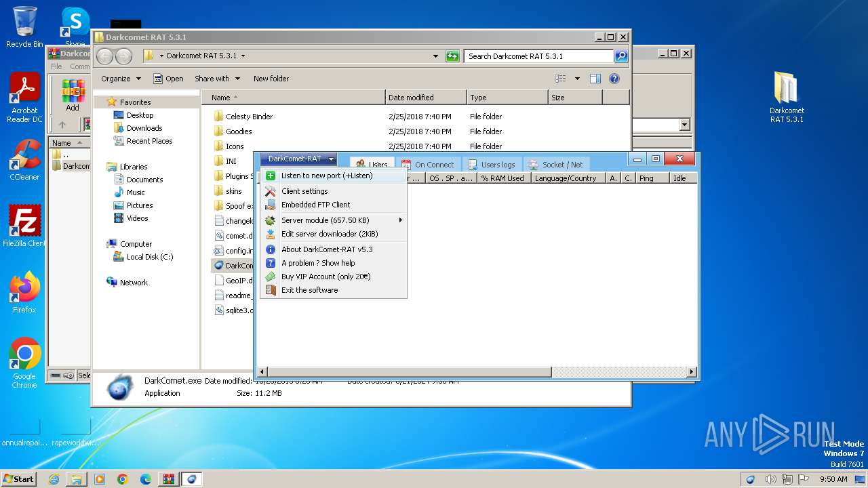Image resolution: width=868 pixels, height=488 pixels.
Task: Open the Share with dropdown
Action: [x=217, y=79]
